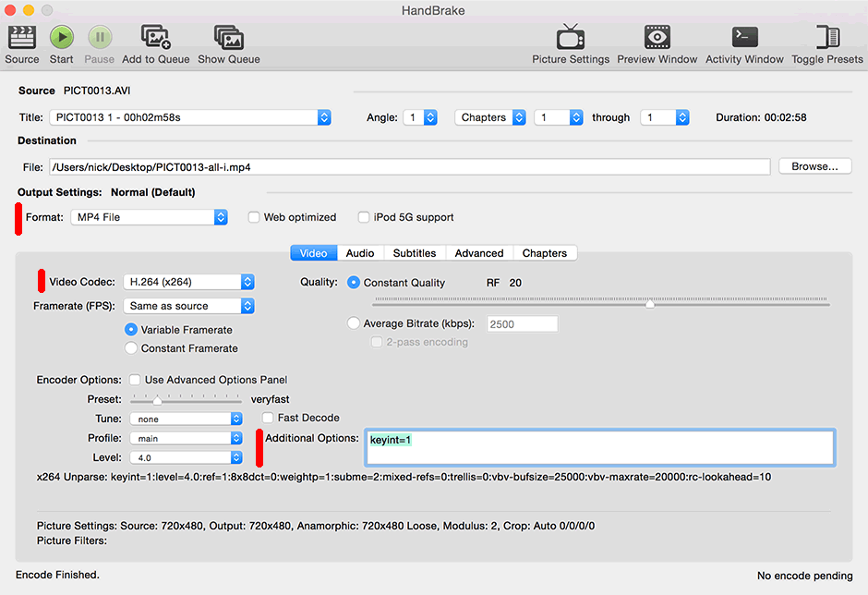Click the x264 Unparse string text
868x595 pixels.
(x=404, y=477)
